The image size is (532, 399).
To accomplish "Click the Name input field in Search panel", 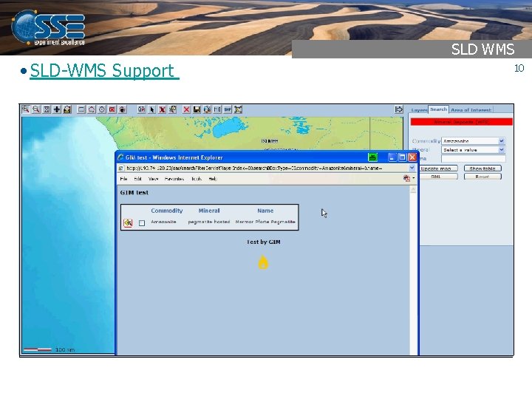I will 473,158.
